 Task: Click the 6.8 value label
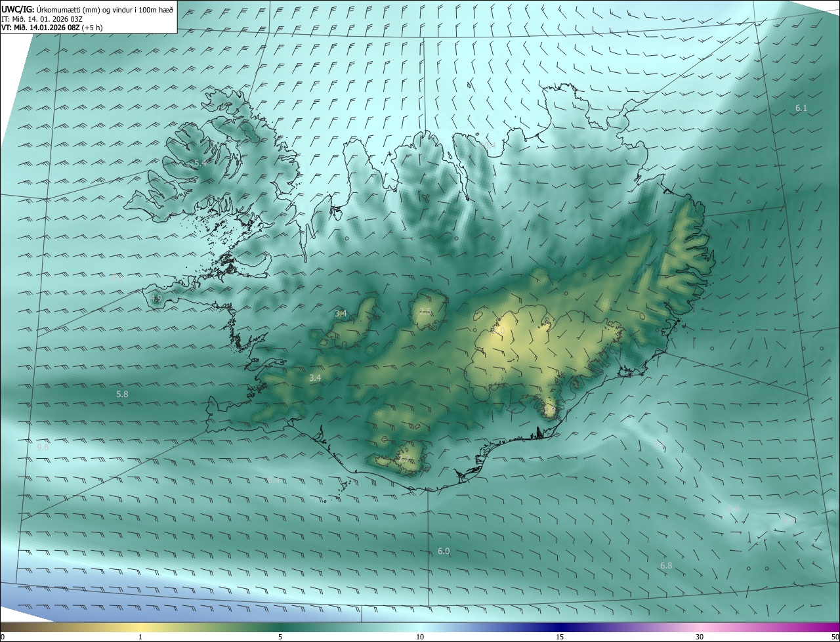[666, 565]
